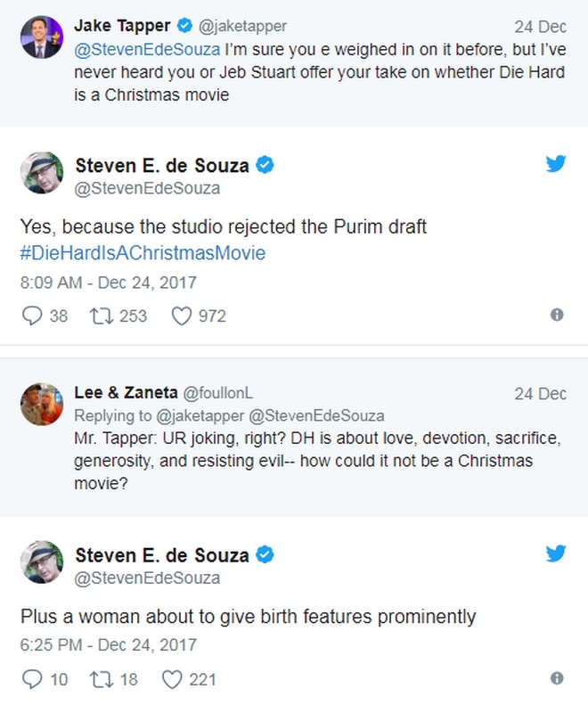Click reply icon on the Purim draft tweet
This screenshot has width=588, height=705.
click(32, 316)
